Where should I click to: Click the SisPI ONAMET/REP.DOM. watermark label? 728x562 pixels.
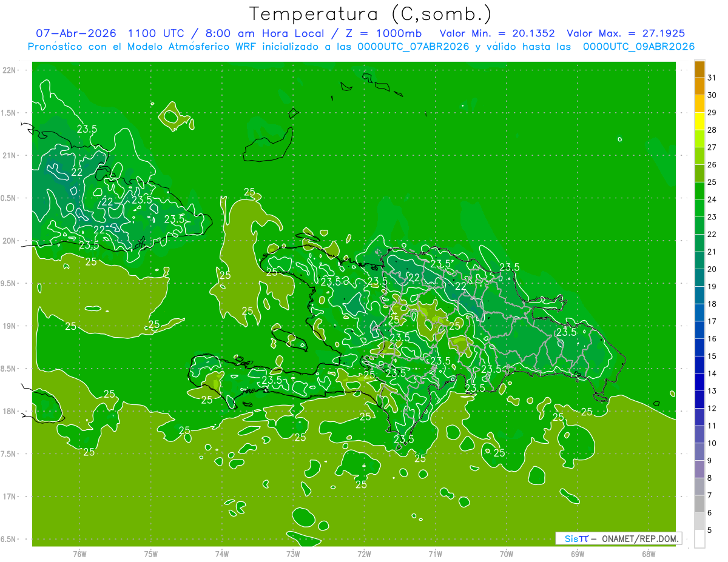tap(618, 538)
